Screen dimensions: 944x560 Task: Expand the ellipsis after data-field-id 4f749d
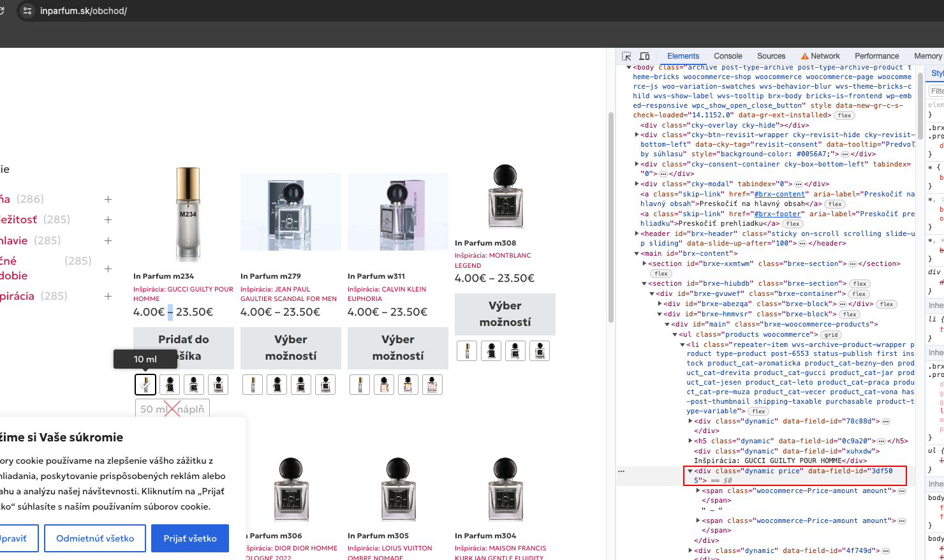pyautogui.click(x=886, y=551)
